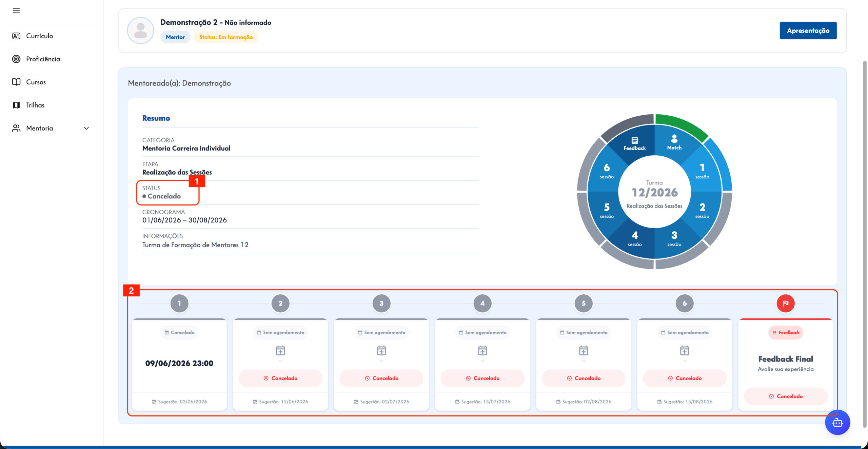The width and height of the screenshot is (868, 449).
Task: Click the Feedback segment in the wheel chart
Action: point(634,143)
